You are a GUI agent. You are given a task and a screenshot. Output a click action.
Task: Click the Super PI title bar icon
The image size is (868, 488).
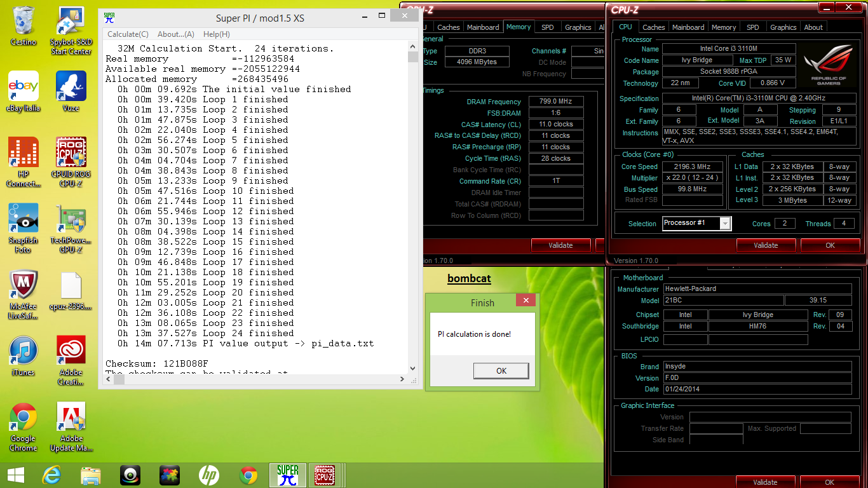click(109, 18)
